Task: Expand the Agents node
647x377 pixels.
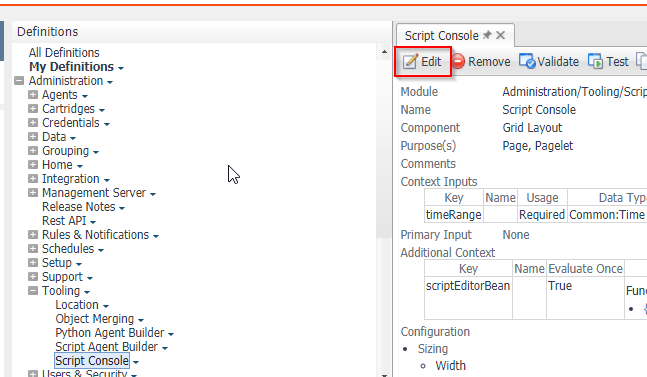Action: pyautogui.click(x=33, y=94)
